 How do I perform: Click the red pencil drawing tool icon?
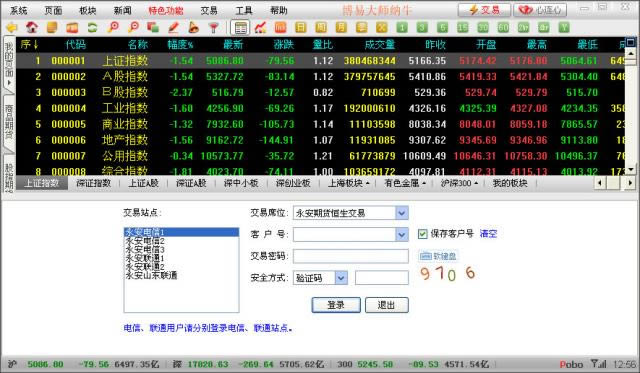coord(173,27)
